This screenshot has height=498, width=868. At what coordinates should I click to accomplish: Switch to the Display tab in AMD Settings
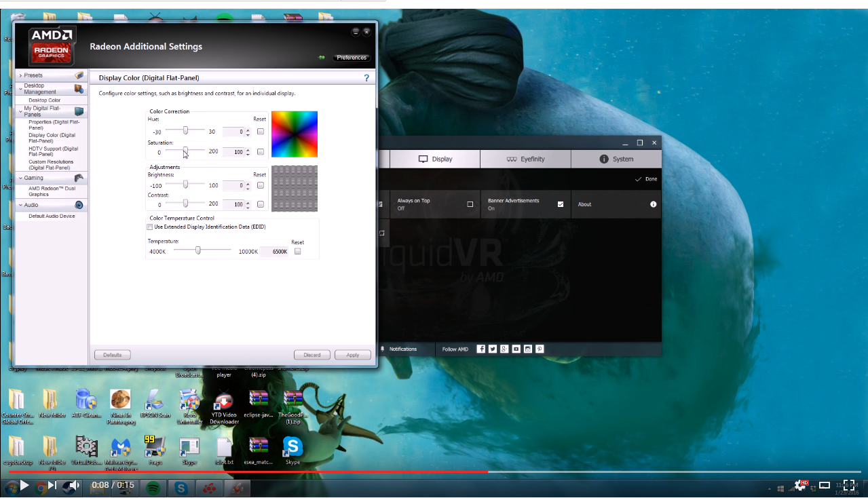(x=435, y=159)
